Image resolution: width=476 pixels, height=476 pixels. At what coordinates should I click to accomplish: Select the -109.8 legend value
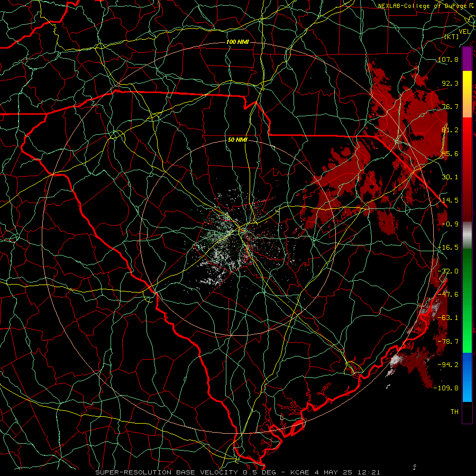(446, 388)
